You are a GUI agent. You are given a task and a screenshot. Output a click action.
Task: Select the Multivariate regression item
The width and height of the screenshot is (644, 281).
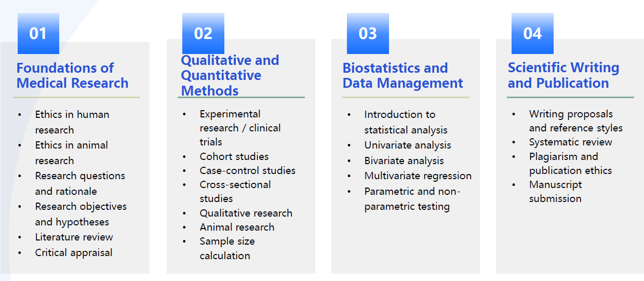click(x=418, y=176)
